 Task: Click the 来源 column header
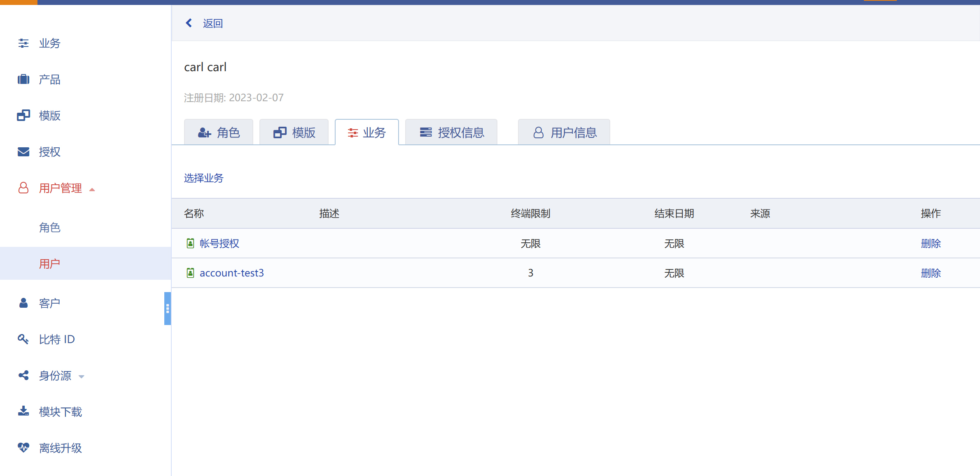(x=760, y=214)
